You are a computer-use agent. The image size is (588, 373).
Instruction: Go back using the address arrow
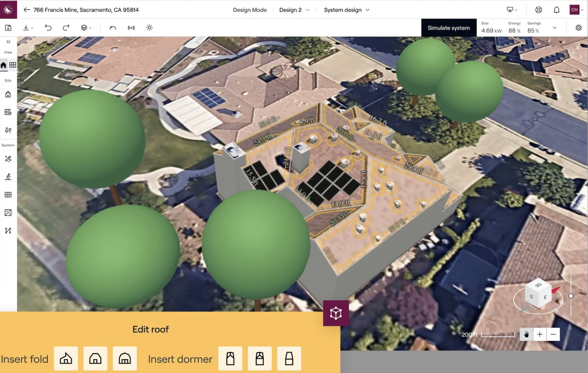click(27, 10)
